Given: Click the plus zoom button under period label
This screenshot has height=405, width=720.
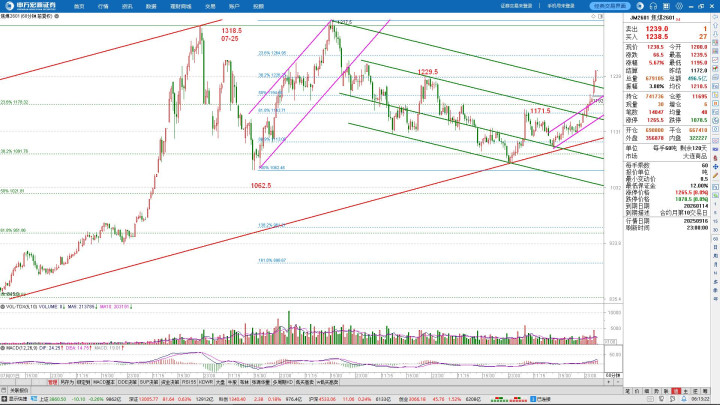Looking at the screenshot, I should (x=609, y=382).
